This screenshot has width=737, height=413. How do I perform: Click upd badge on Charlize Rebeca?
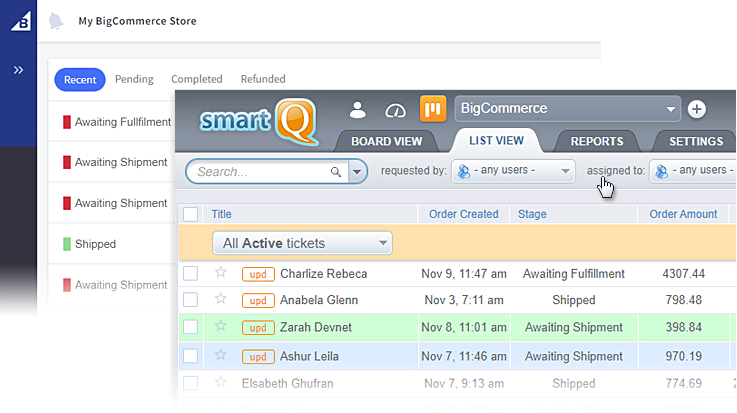coord(258,274)
